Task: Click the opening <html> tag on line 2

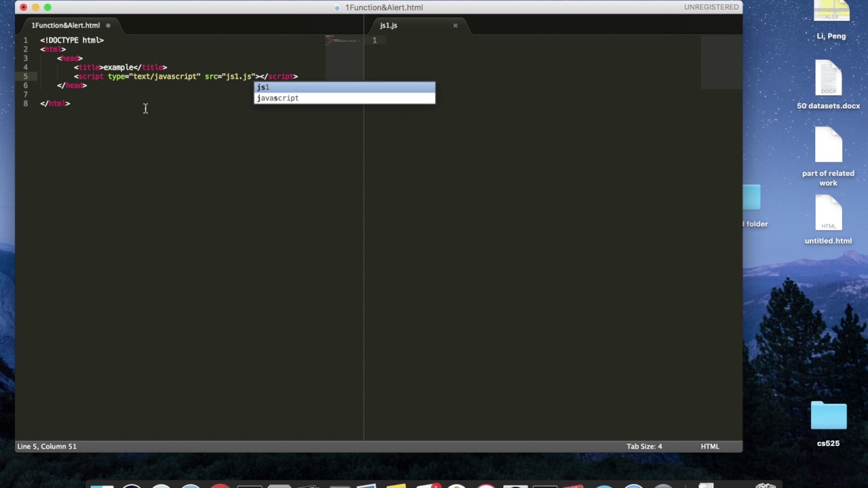Action: pos(53,49)
